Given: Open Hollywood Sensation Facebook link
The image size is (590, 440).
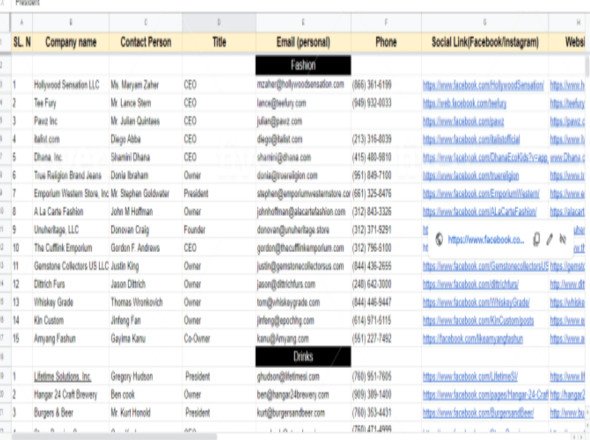Looking at the screenshot, I should pos(483,85).
